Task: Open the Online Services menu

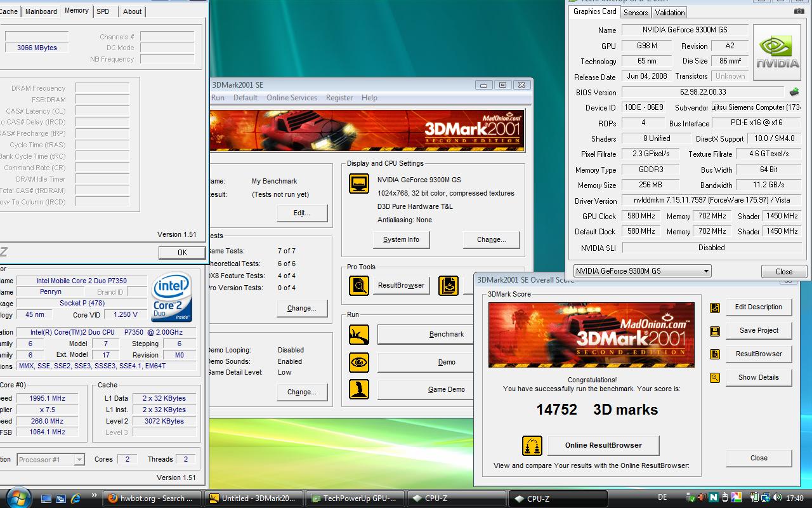Action: (292, 98)
